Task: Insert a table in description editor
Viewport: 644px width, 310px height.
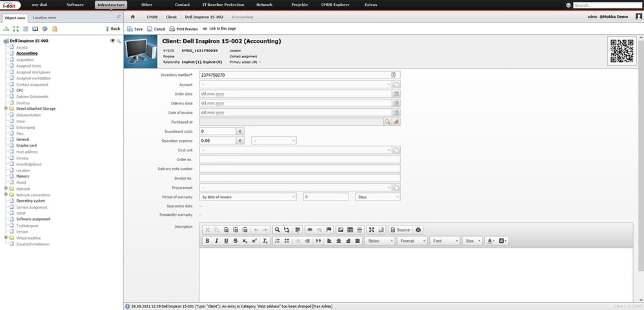Action: coord(350,230)
